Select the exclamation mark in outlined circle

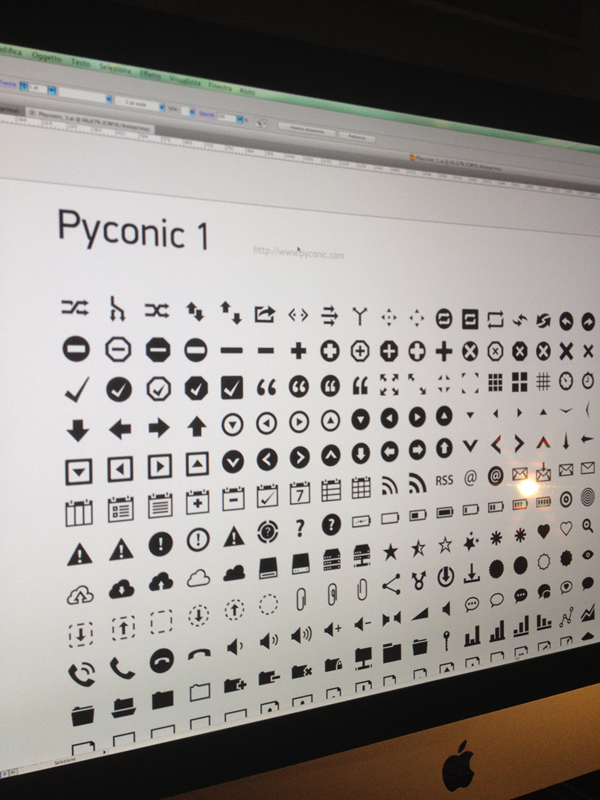tap(197, 540)
